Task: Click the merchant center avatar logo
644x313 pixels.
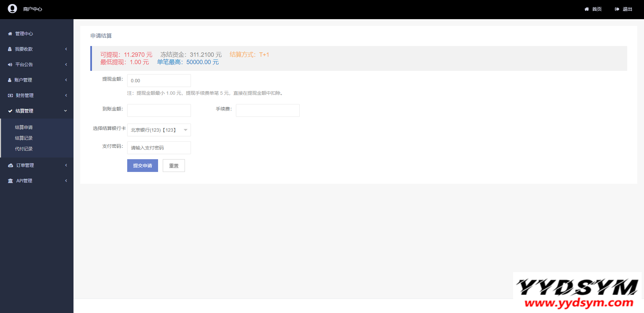Action: click(x=12, y=9)
